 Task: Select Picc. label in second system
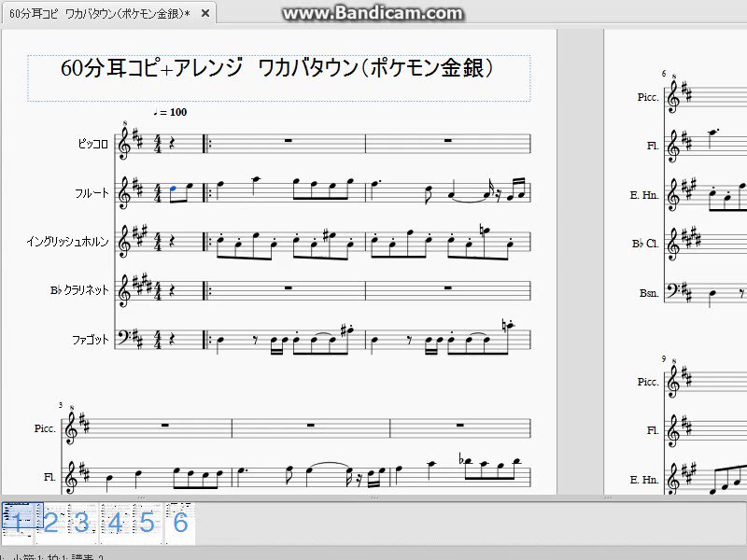(x=45, y=428)
